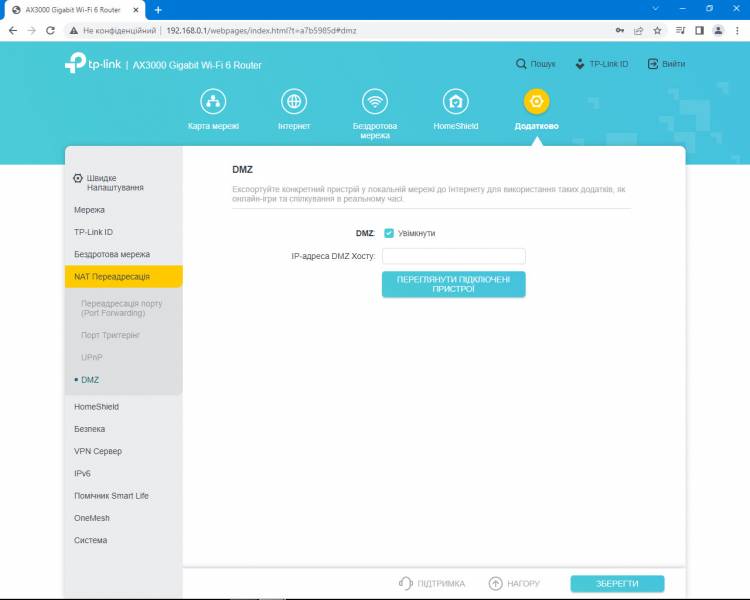Click the Швидке Налаштування gear icon
750x600 pixels.
click(x=78, y=178)
